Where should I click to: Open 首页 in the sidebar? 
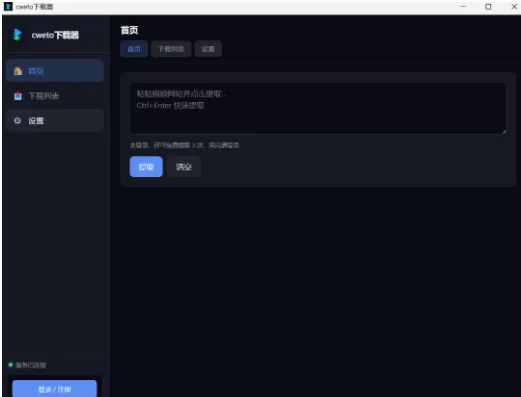55,71
